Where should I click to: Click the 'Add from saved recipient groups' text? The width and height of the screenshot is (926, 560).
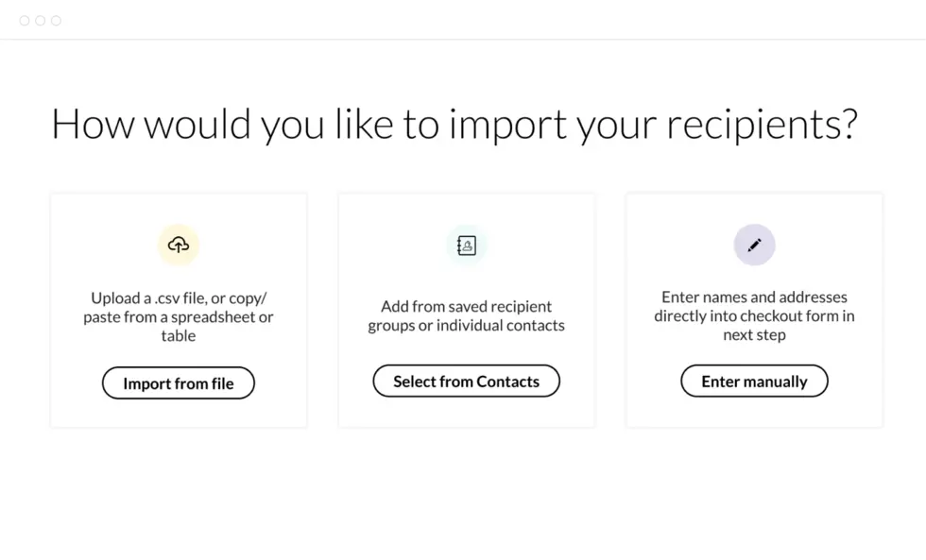coord(466,315)
